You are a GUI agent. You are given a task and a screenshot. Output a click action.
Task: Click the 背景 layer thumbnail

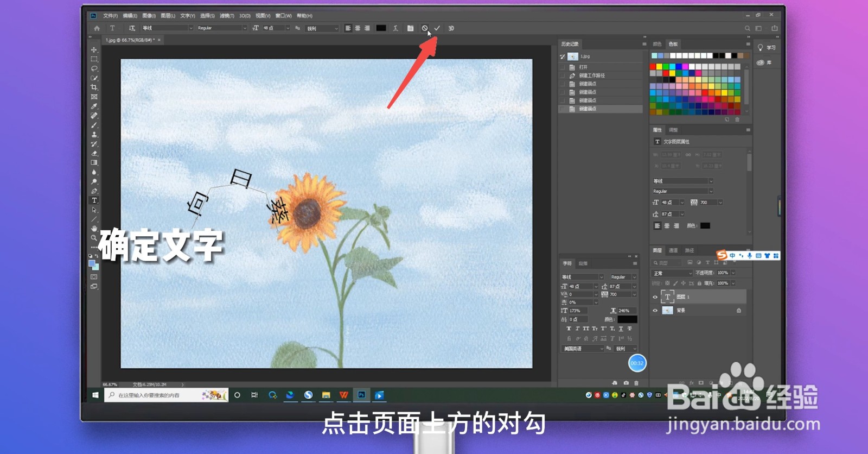point(668,311)
